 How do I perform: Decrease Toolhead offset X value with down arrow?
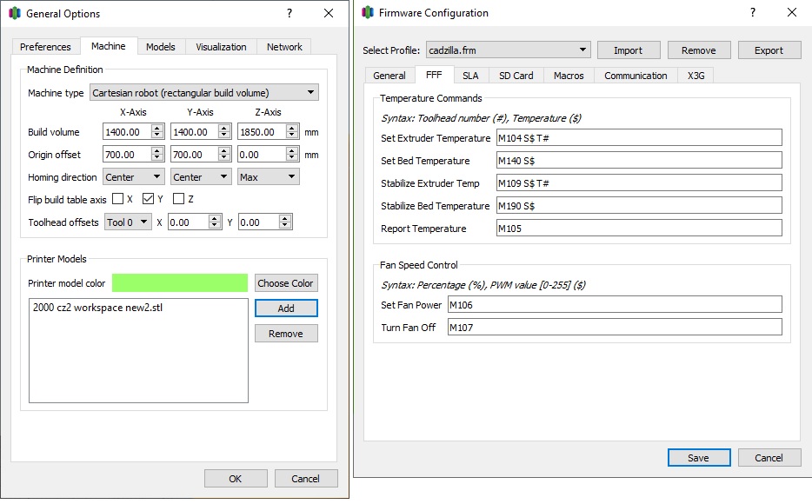tap(215, 226)
